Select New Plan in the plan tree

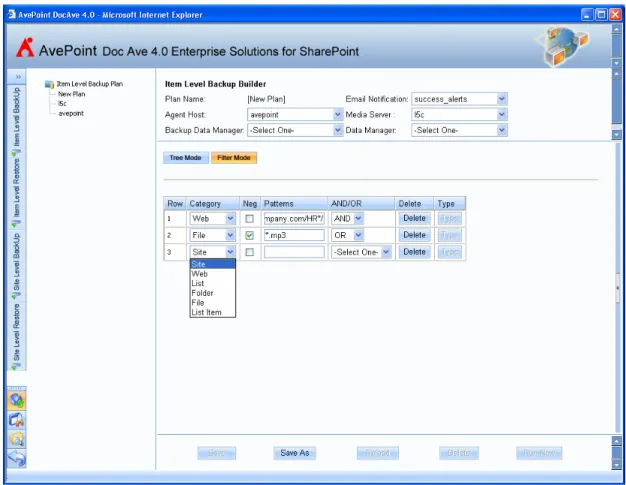[x=71, y=94]
